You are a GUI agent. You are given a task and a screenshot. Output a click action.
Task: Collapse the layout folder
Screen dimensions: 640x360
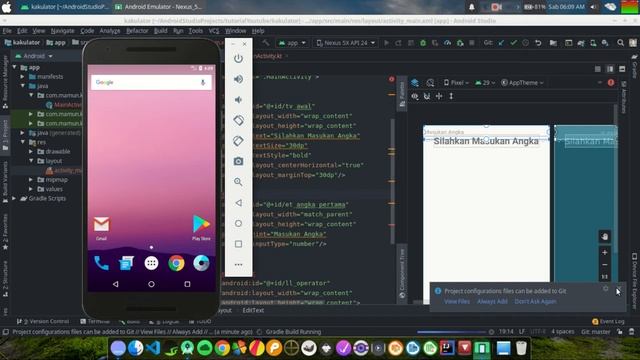coord(31,161)
